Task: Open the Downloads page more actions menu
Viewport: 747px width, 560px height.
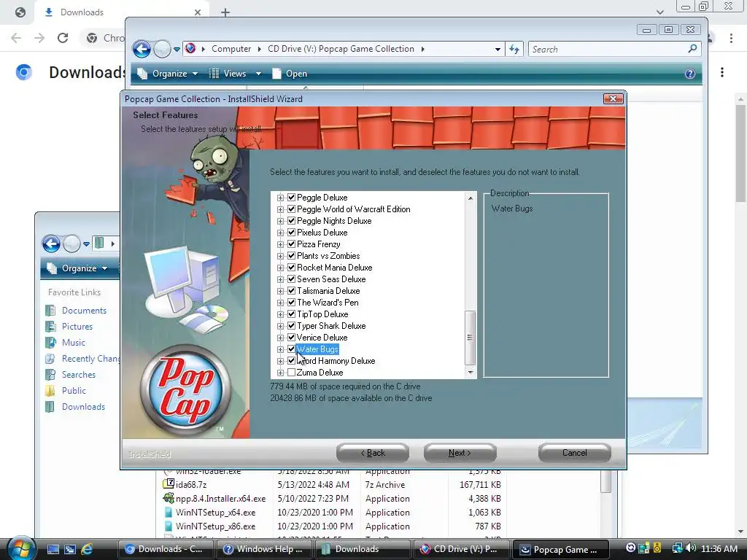Action: click(722, 72)
